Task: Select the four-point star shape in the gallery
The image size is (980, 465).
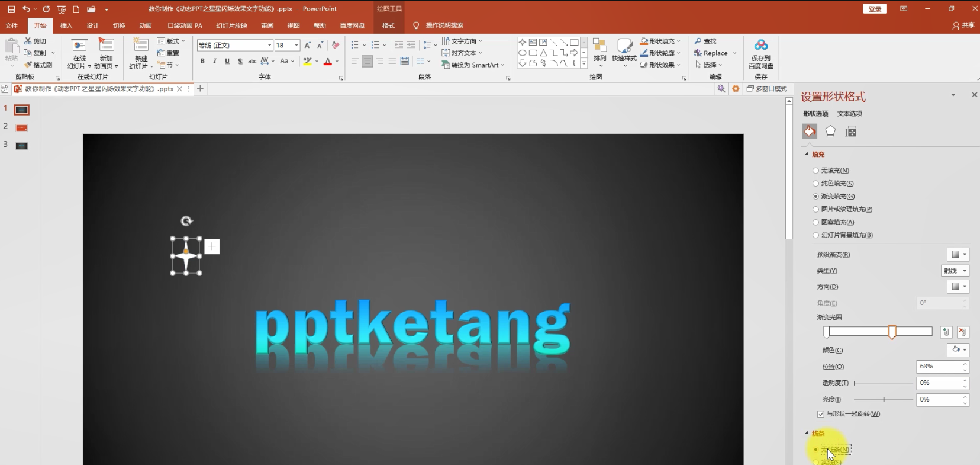Action: [x=523, y=42]
